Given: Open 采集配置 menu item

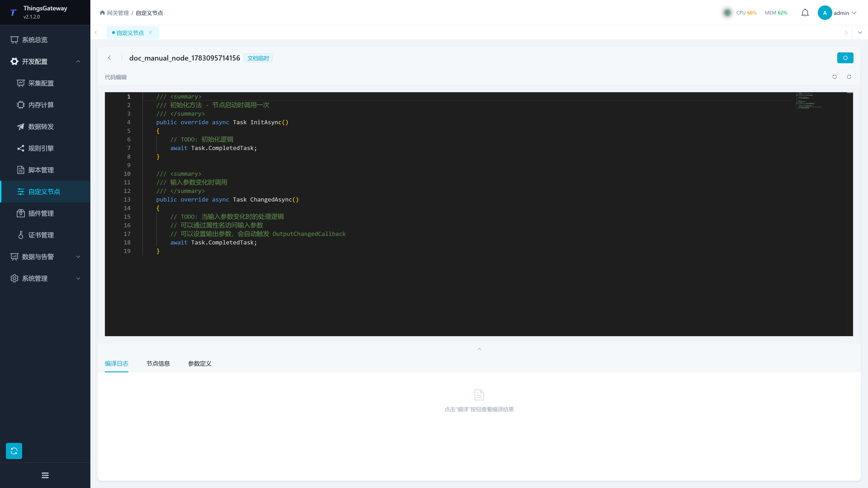Looking at the screenshot, I should [45, 83].
